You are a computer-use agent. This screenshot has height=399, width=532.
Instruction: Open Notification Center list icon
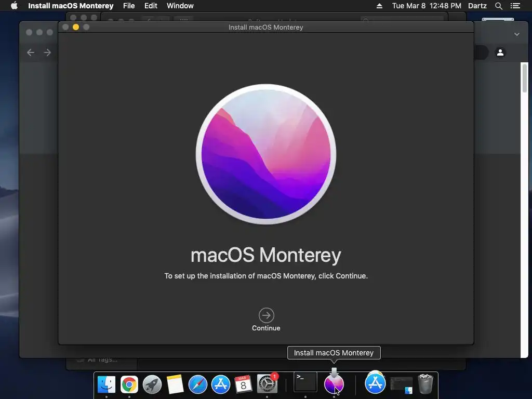[515, 6]
